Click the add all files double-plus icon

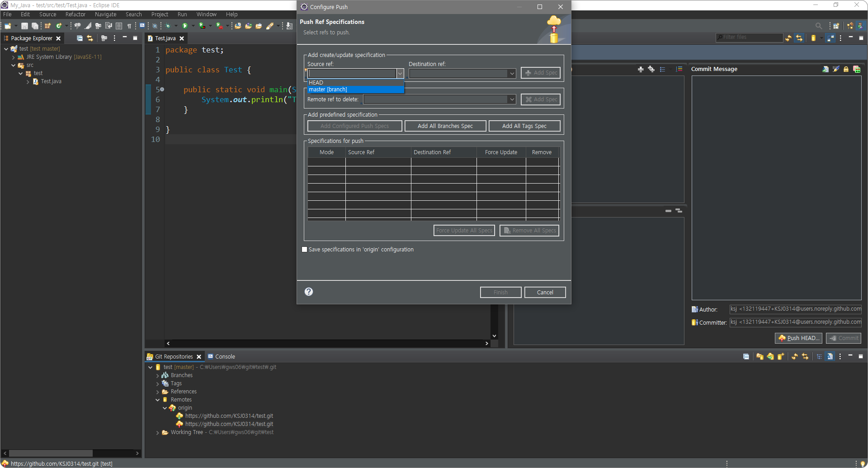point(651,69)
